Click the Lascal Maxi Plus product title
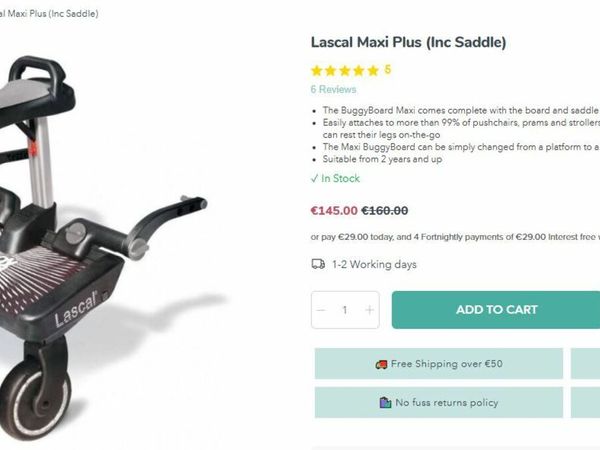The height and width of the screenshot is (450, 600). 408,42
